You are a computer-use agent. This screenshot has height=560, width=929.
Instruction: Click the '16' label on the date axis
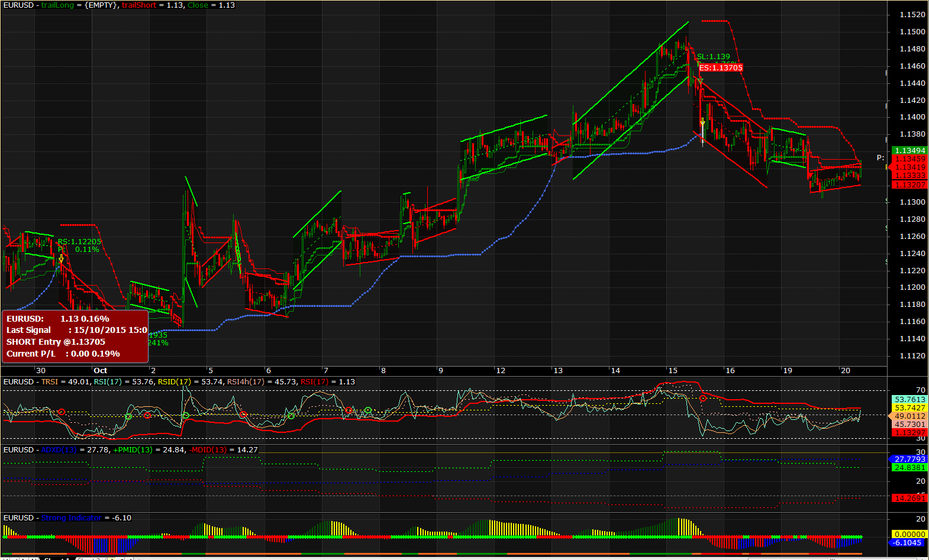pyautogui.click(x=730, y=371)
